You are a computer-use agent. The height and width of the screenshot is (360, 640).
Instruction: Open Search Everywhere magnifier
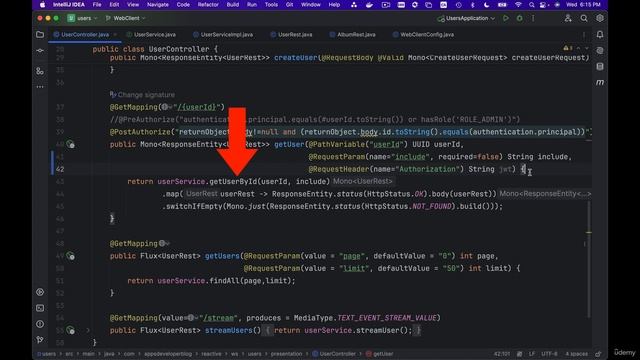584,18
